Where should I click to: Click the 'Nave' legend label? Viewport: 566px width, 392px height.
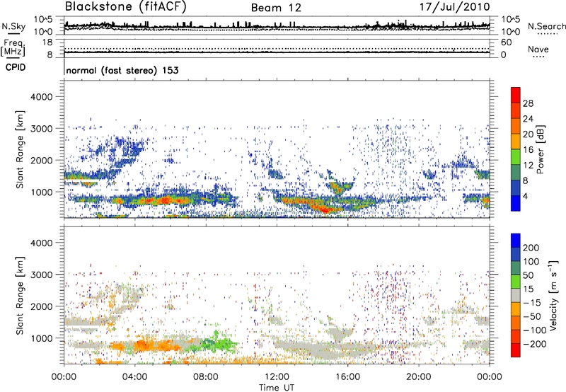[538, 49]
